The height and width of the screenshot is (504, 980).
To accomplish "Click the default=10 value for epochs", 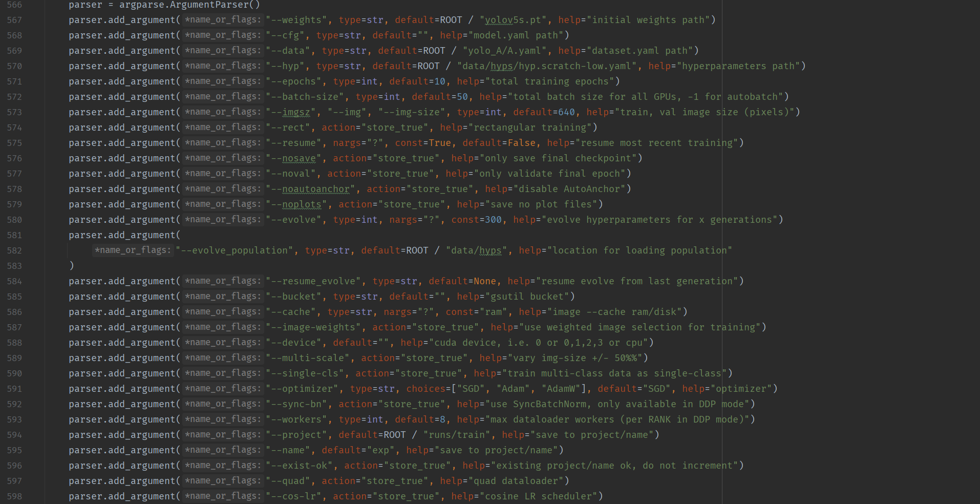I will point(417,81).
